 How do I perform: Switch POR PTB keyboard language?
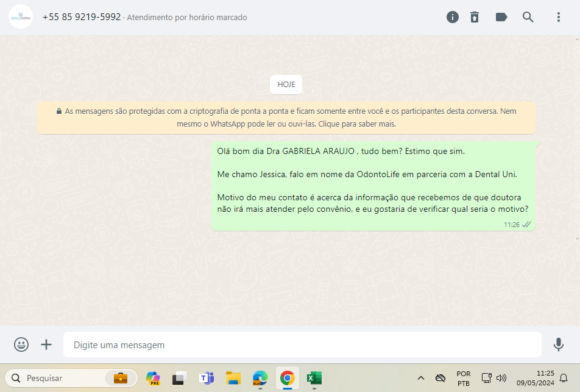[464, 379]
